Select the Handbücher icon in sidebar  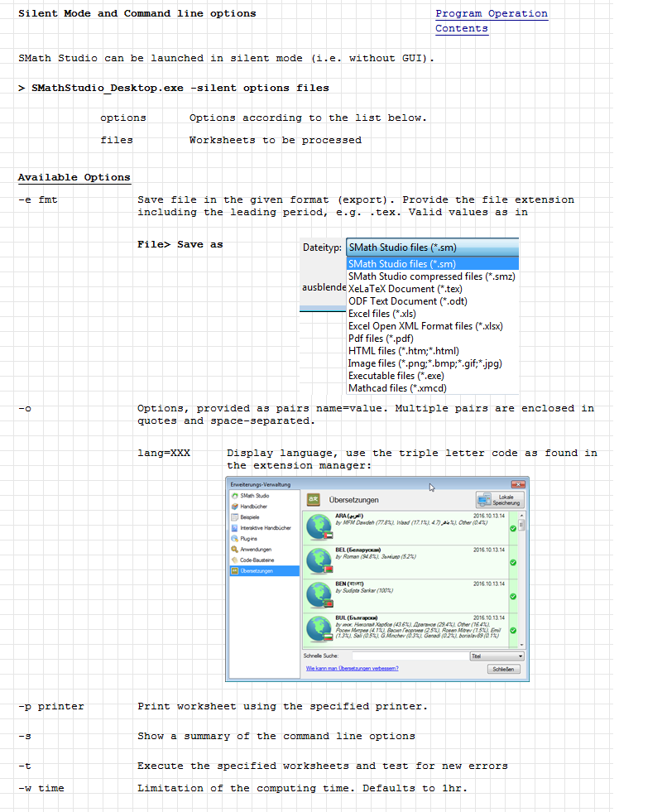pos(235,507)
